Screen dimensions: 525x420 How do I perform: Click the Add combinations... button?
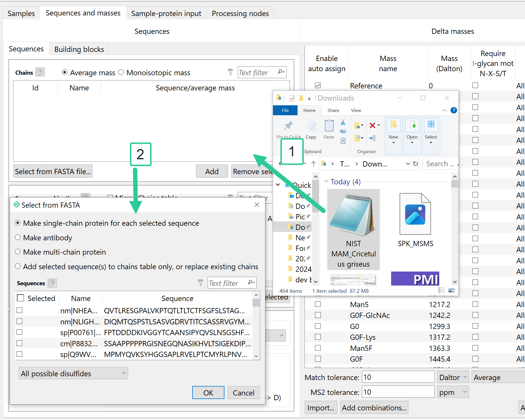click(374, 407)
